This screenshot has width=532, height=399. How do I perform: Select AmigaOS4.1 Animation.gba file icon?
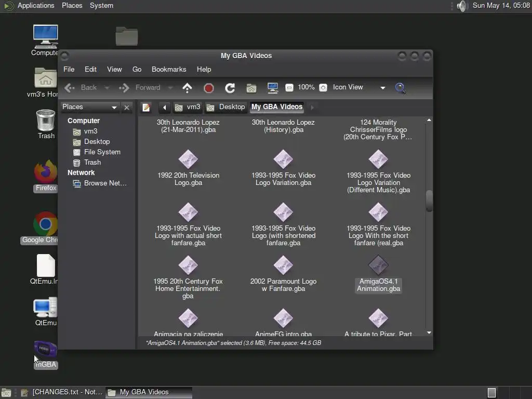[378, 265]
